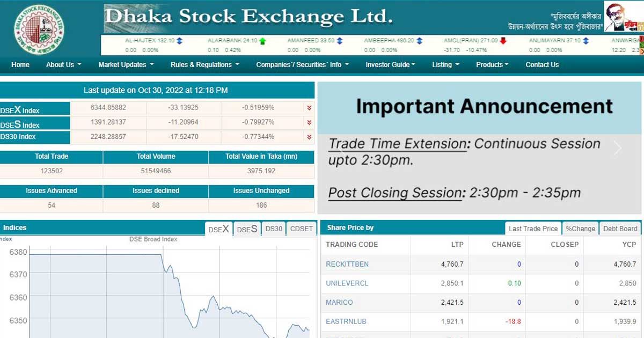Select the %Change tab
644x338 pixels.
580,229
